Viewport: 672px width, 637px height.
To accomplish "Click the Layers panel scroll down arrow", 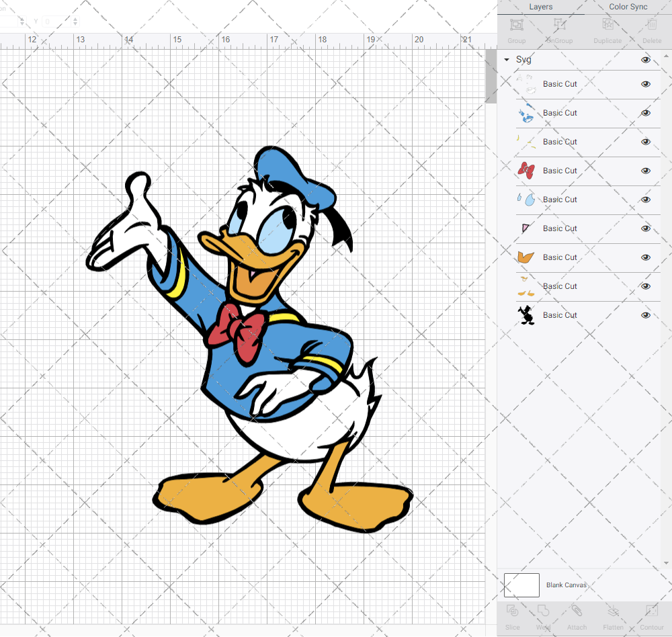I will pos(666,563).
